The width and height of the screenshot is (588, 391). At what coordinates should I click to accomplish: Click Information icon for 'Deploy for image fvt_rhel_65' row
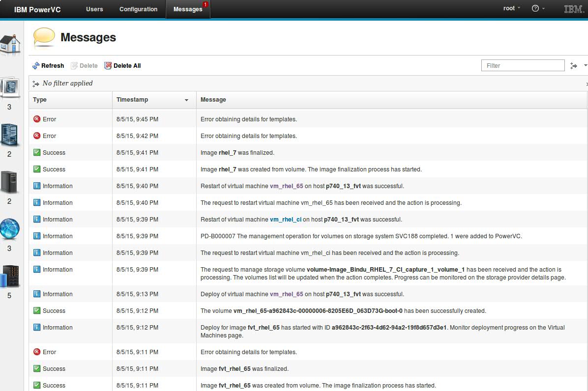[x=37, y=327]
